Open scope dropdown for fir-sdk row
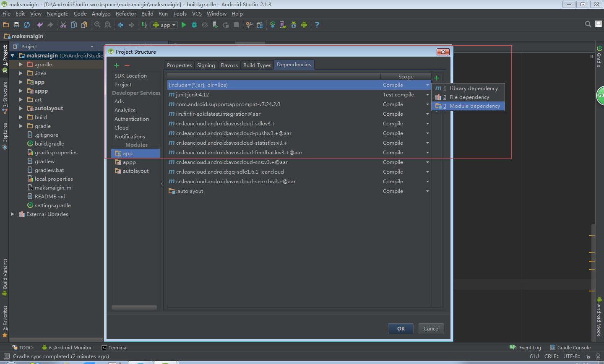 coord(427,114)
